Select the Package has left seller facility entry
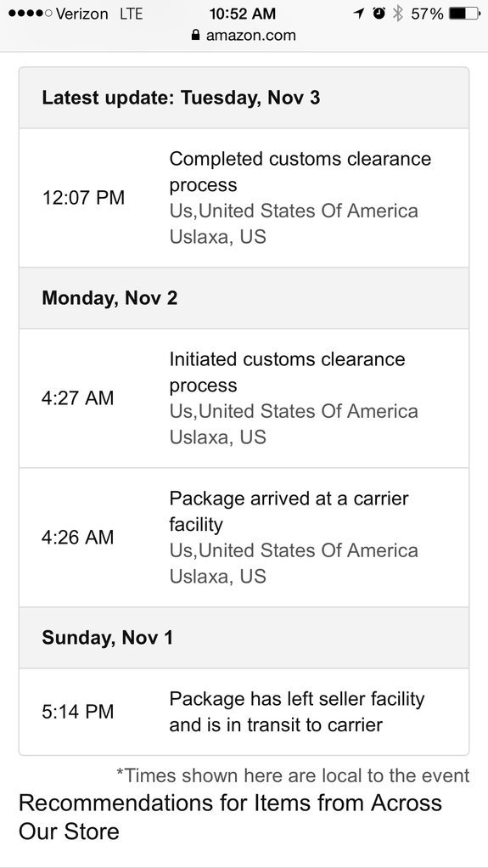488x868 pixels. point(244,712)
